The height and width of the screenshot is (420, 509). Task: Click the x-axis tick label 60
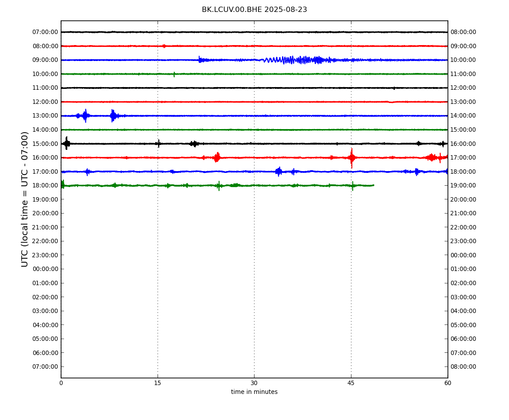point(447,383)
